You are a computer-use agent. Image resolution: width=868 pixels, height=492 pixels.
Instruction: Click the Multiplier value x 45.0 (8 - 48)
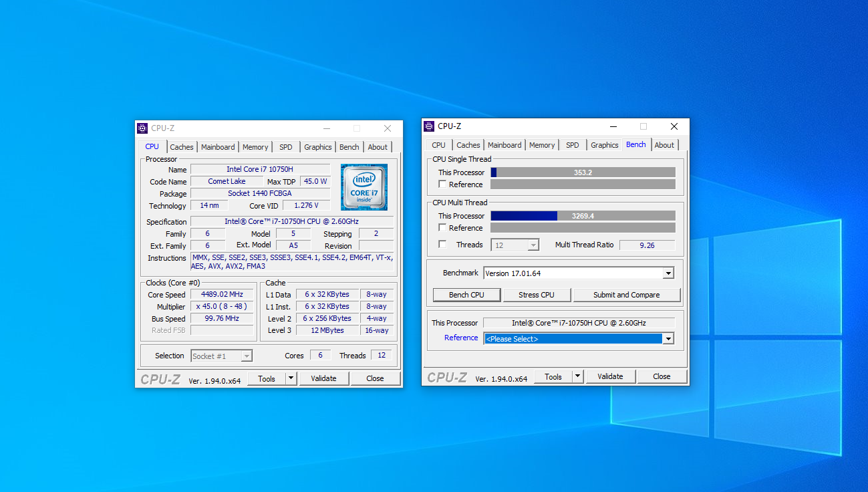point(222,306)
